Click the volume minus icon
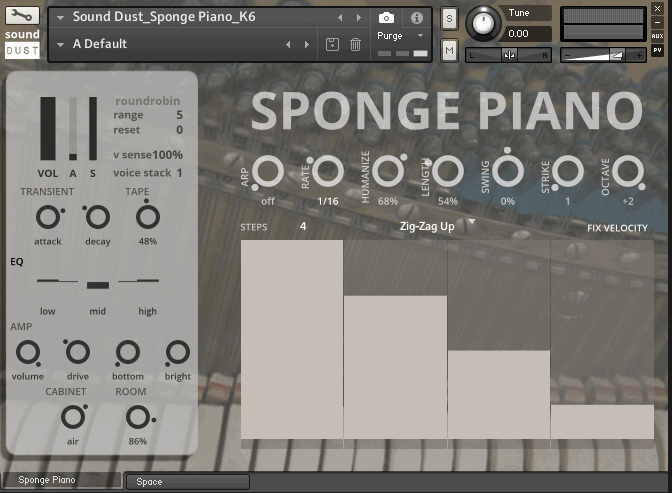Image resolution: width=672 pixels, height=493 pixels. [567, 55]
